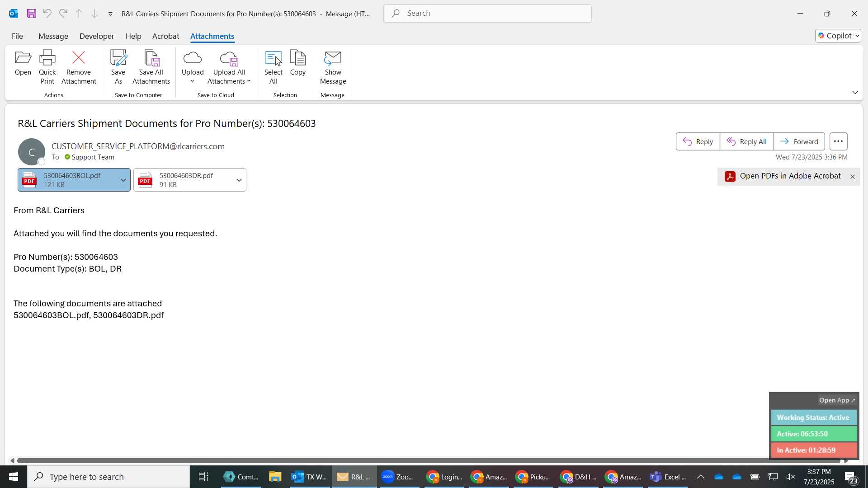Viewport: 868px width, 488px height.
Task: Select the 530064603BOL.pdf attachment
Action: (68, 180)
